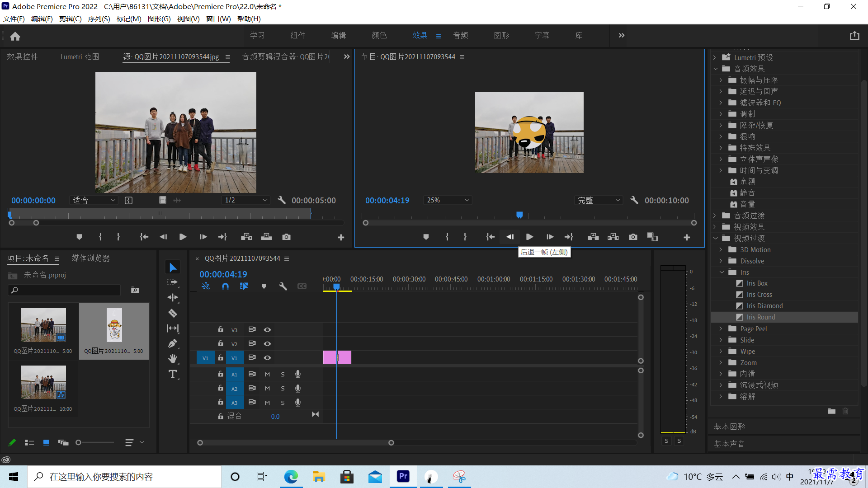
Task: Expand the Lumetri 预设 folder
Action: [x=714, y=58]
